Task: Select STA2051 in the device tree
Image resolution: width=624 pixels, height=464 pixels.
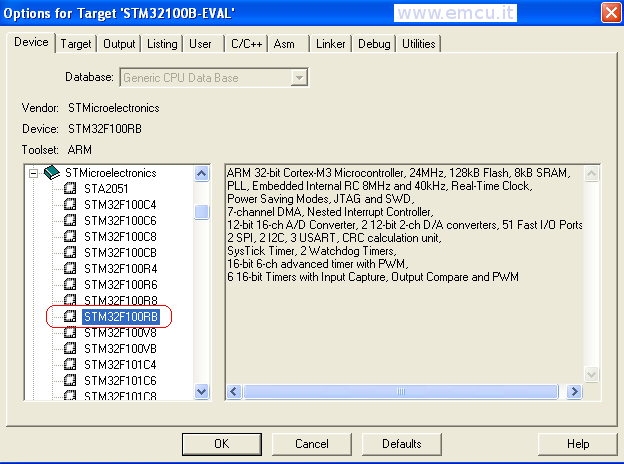Action: [106, 189]
